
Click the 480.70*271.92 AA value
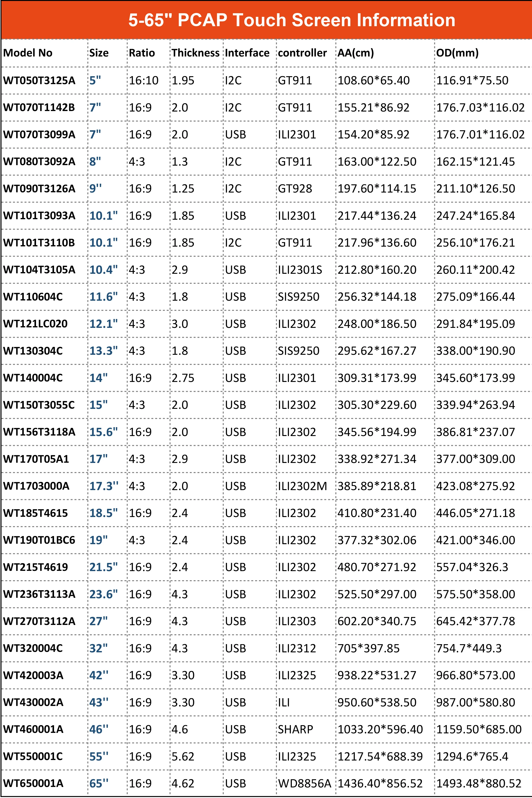377,567
